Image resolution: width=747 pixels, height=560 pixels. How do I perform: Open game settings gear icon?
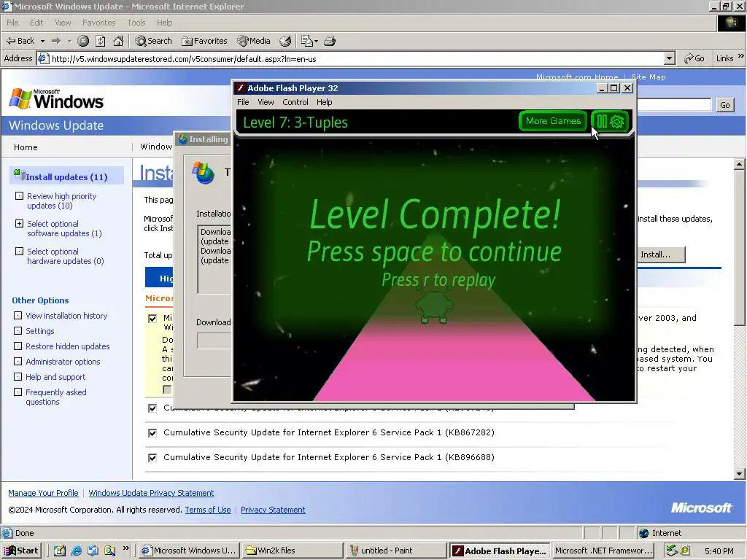point(616,122)
